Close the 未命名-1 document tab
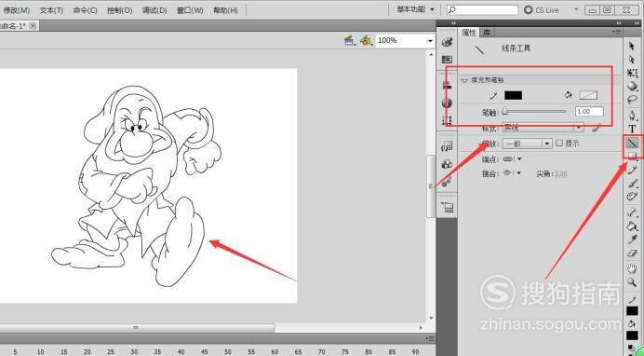Image resolution: width=644 pixels, height=356 pixels. [33, 25]
